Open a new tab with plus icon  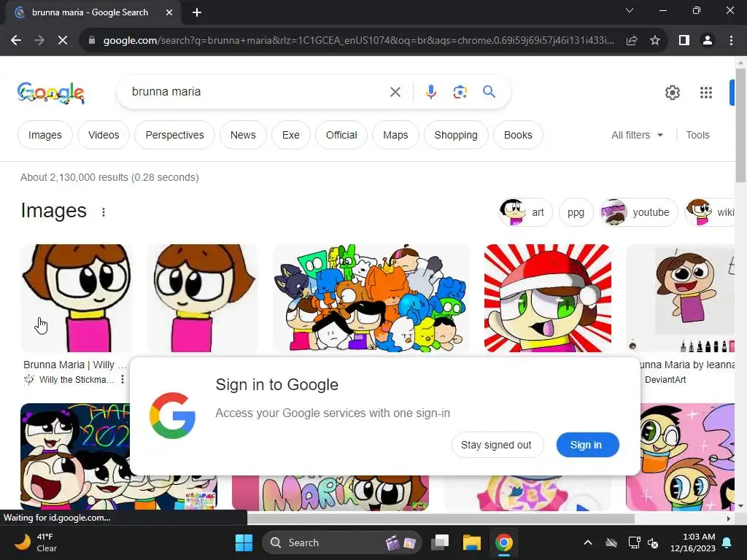[x=197, y=12]
